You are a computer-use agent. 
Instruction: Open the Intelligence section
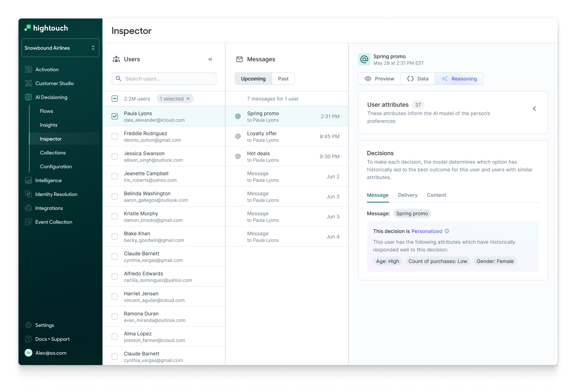click(49, 180)
